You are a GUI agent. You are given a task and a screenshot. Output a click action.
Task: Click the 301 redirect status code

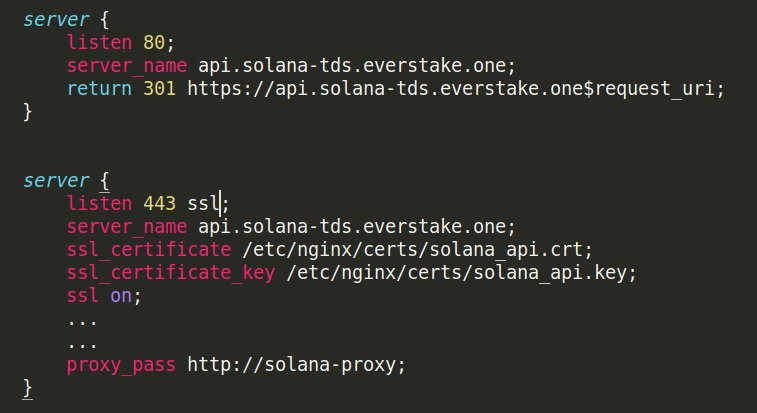point(157,89)
